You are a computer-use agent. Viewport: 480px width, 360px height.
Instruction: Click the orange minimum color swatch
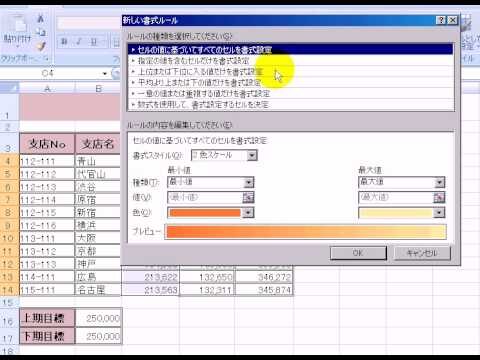tap(205, 213)
